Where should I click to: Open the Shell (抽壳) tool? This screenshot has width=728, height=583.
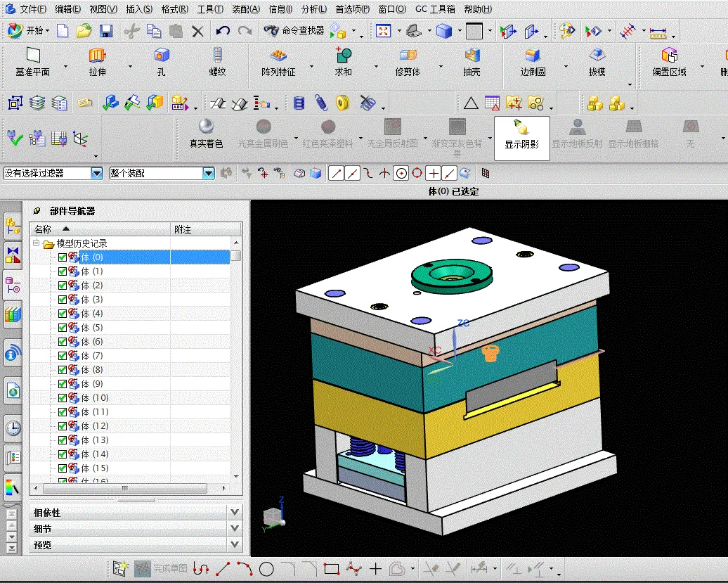coord(472,56)
